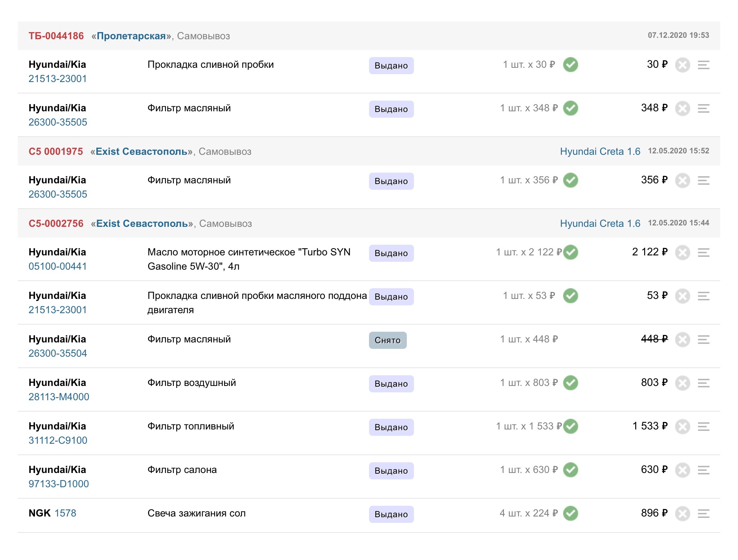Click the Выдано badge in the Фильтр салона row
This screenshot has width=738, height=560.
[x=391, y=471]
